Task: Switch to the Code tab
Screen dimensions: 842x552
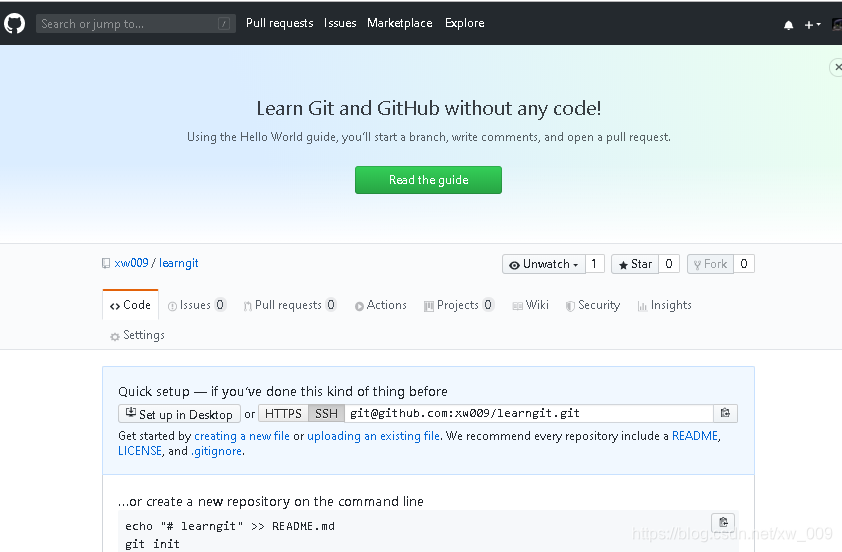Action: point(130,305)
